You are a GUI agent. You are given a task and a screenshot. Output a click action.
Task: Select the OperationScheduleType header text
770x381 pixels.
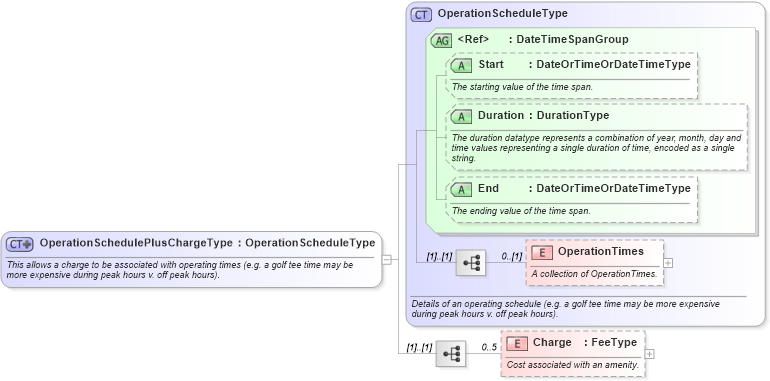pyautogui.click(x=502, y=14)
